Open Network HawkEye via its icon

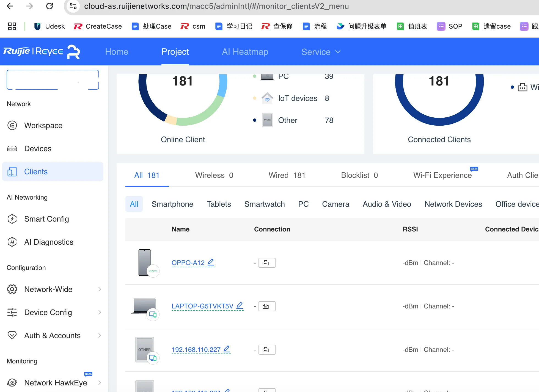pos(12,383)
